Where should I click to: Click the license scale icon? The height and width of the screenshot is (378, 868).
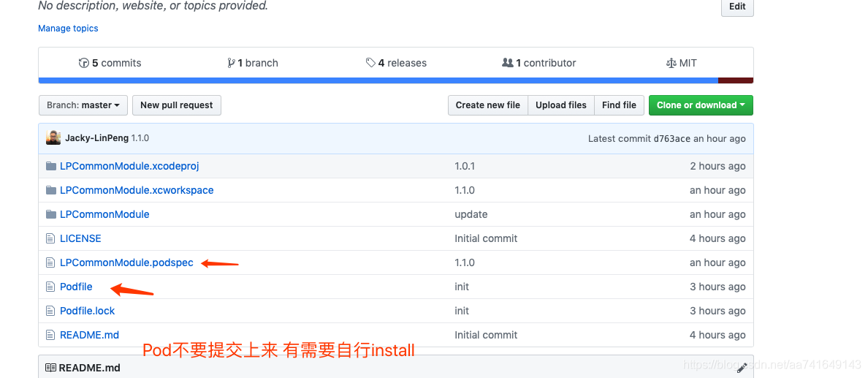click(x=671, y=63)
